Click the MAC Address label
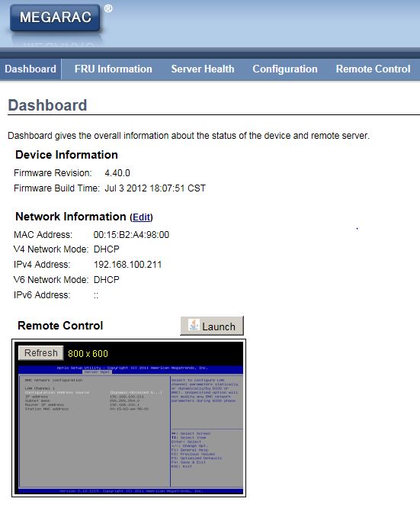The height and width of the screenshot is (508, 420). (43, 235)
